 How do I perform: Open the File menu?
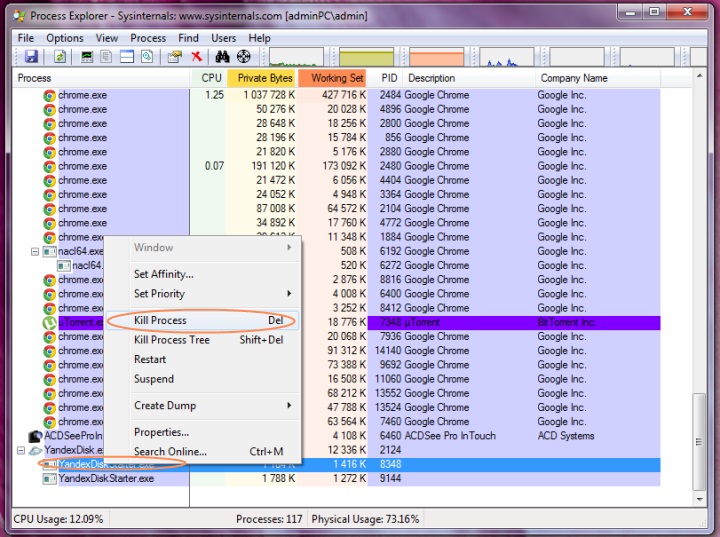pyautogui.click(x=26, y=38)
